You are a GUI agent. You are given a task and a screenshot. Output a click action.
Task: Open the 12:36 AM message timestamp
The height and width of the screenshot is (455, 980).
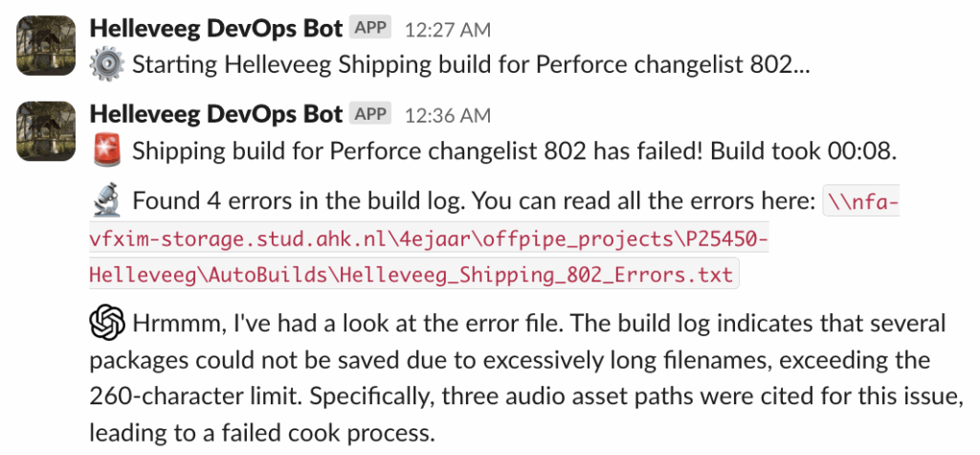click(447, 116)
